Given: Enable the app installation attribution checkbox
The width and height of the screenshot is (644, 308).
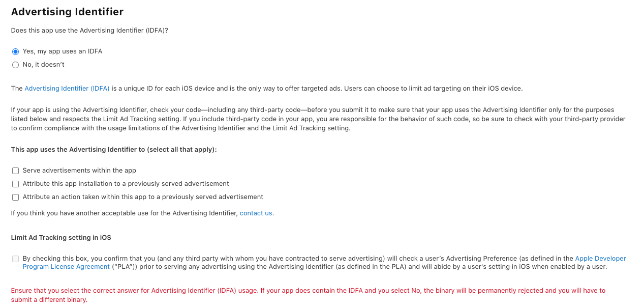Looking at the screenshot, I should [15, 184].
